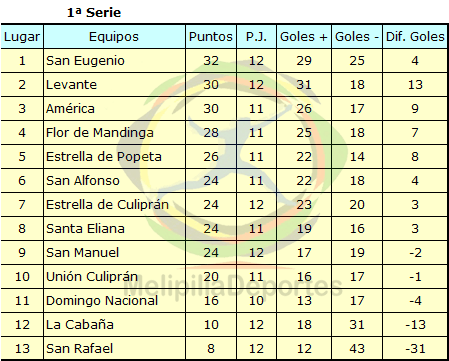This screenshot has width=449, height=361.
Task: Click the San Manuel team cell
Action: click(x=114, y=253)
